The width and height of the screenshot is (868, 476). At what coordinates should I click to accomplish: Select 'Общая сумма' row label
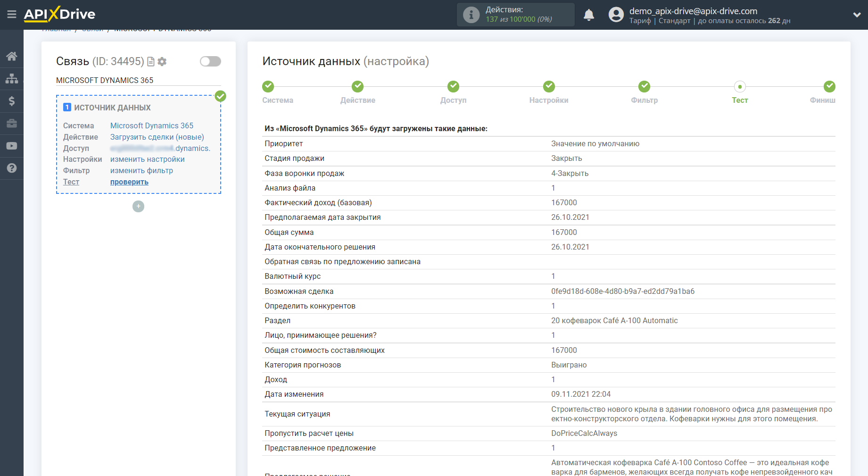click(x=289, y=232)
